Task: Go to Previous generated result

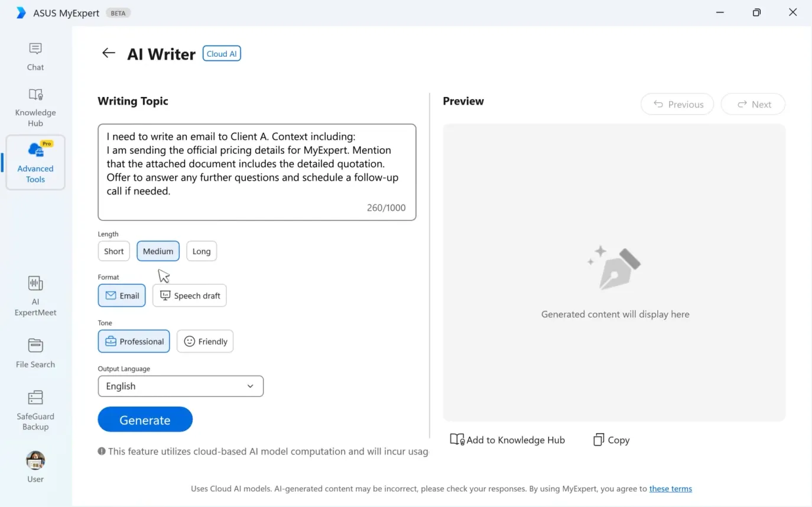Action: [x=677, y=104]
